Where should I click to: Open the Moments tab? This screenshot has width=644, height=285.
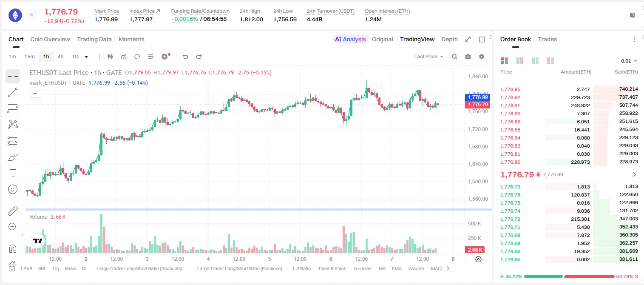click(131, 39)
